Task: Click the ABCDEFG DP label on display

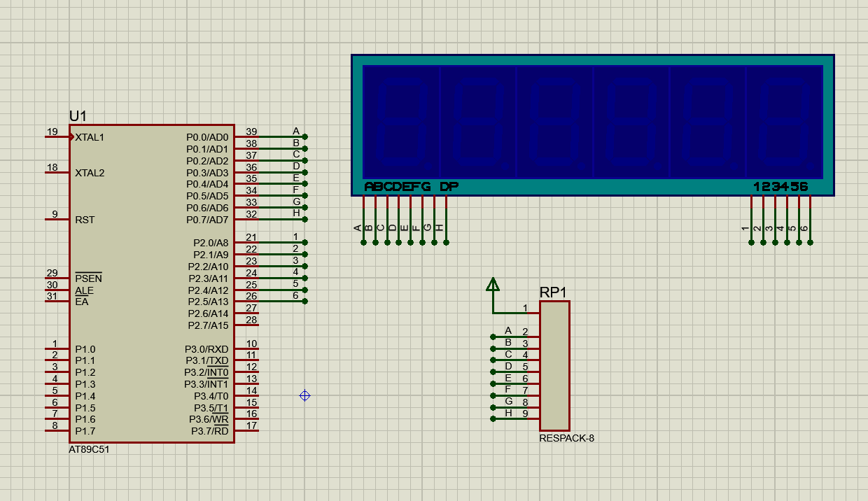Action: pyautogui.click(x=411, y=187)
